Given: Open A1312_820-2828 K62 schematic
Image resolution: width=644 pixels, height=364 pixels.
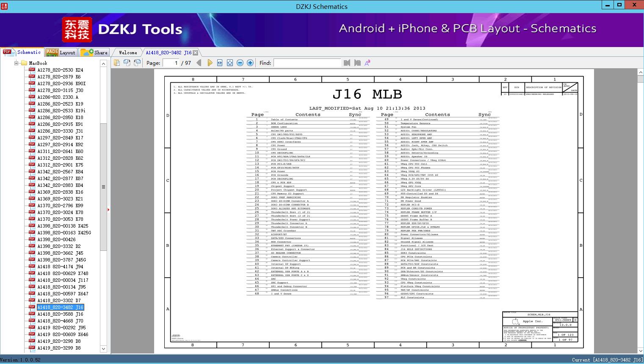Looking at the screenshot, I should 60,158.
